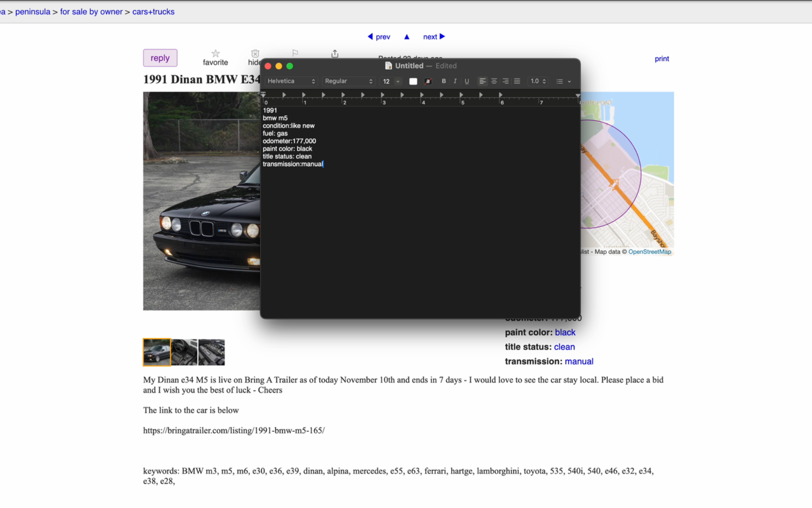Click the reply button
812x508 pixels.
(x=160, y=58)
